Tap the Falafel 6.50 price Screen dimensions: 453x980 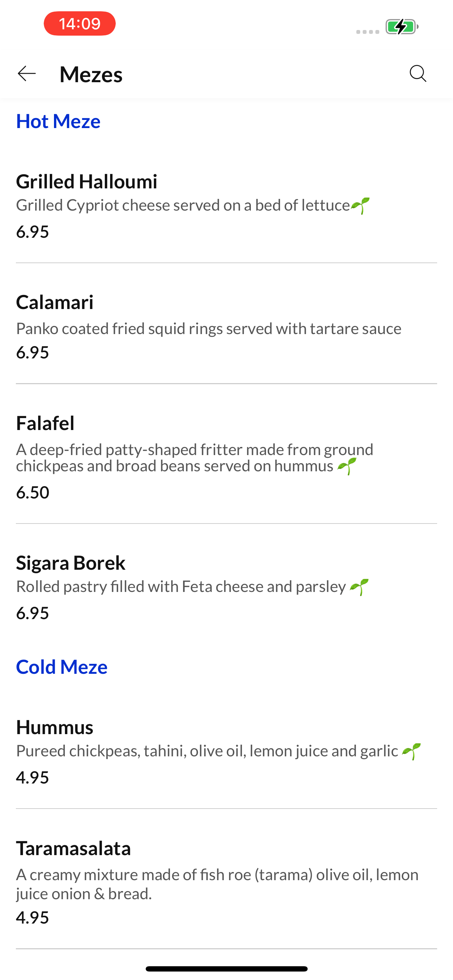click(33, 492)
